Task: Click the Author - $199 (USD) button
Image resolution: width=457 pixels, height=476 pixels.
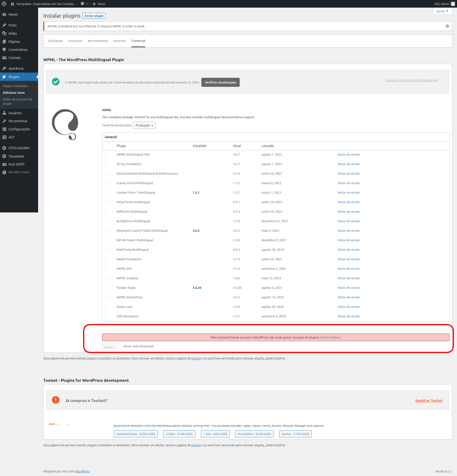Action: pyautogui.click(x=295, y=434)
